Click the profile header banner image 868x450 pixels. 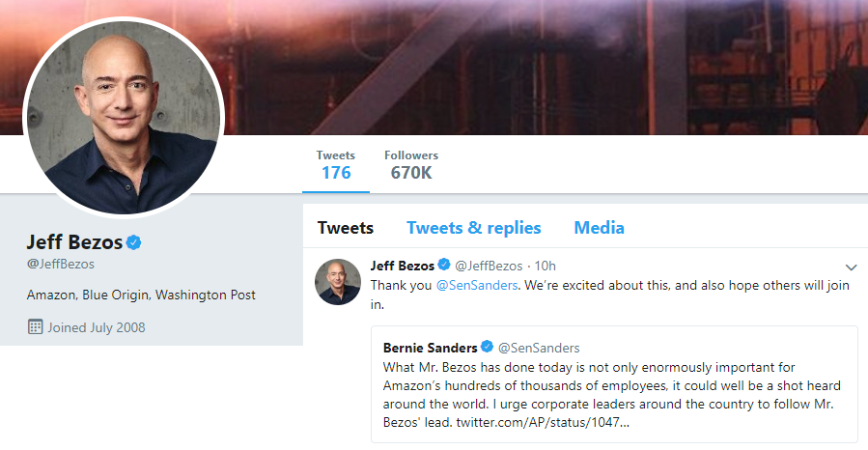543,67
